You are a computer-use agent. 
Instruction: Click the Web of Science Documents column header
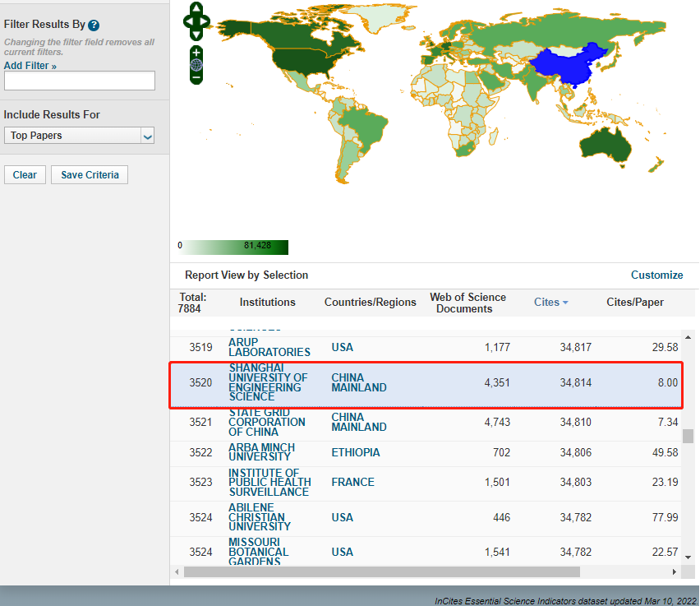(467, 303)
